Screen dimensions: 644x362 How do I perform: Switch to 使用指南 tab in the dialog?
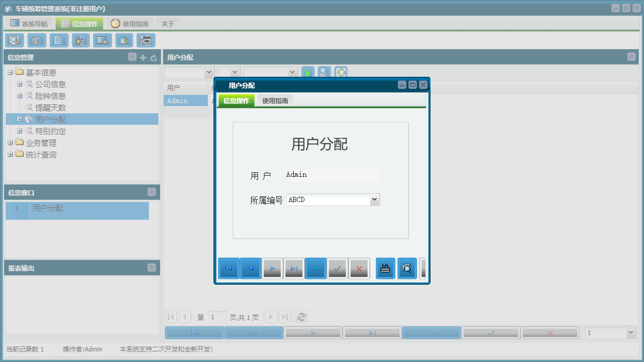[275, 101]
